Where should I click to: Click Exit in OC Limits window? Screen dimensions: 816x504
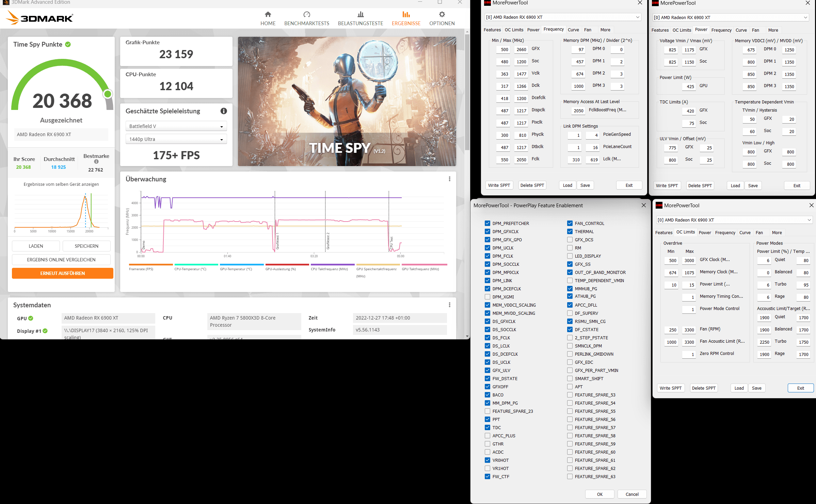coord(801,388)
